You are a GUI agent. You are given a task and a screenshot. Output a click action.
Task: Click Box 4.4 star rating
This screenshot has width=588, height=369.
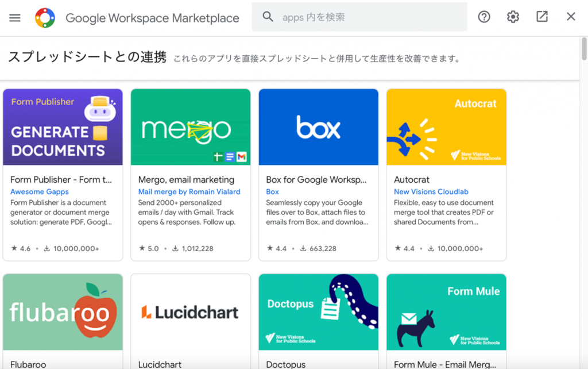pos(277,248)
